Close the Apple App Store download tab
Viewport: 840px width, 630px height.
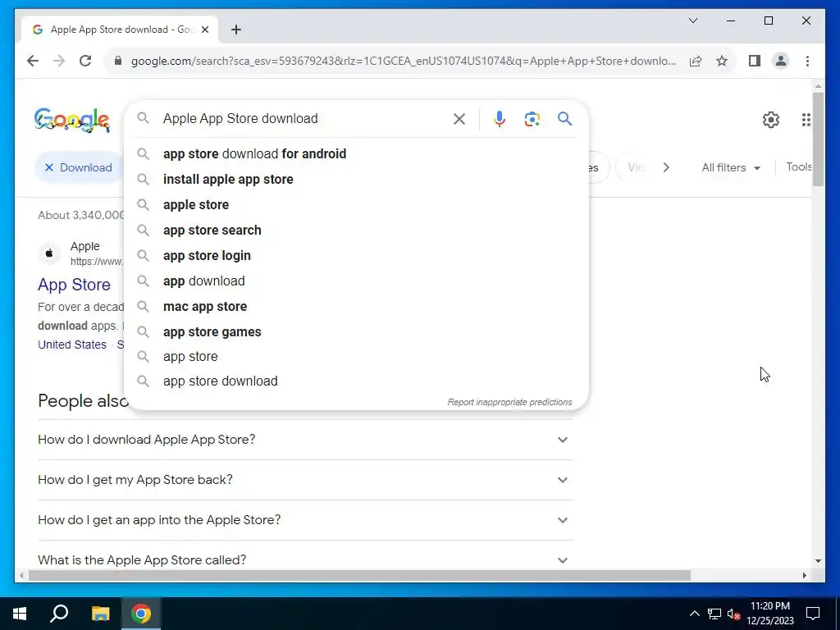(x=205, y=30)
